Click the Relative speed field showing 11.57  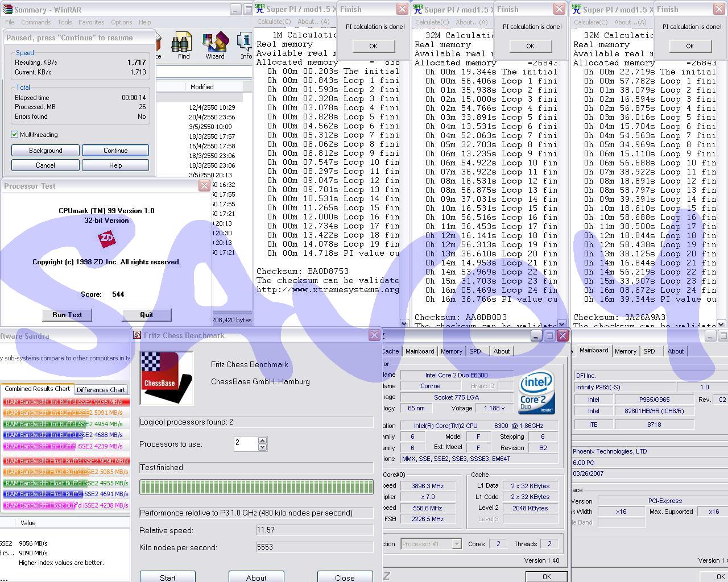click(x=315, y=530)
